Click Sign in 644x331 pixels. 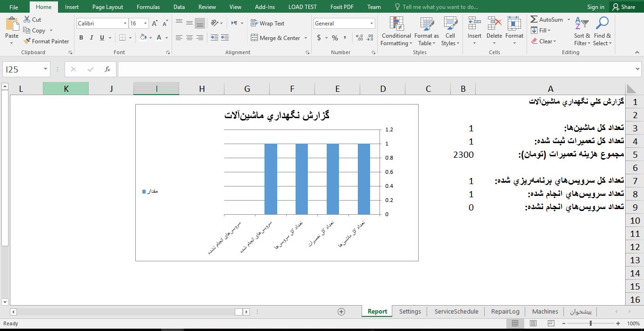(595, 7)
